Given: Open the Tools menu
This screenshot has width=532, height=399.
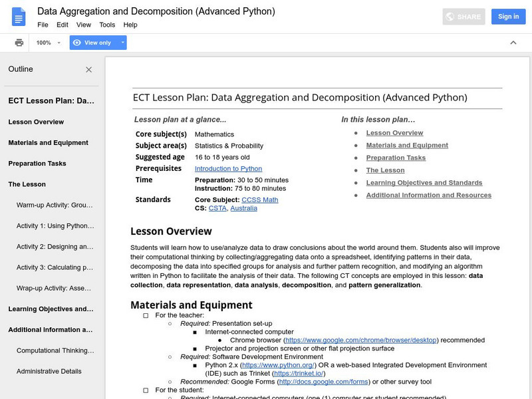Looking at the screenshot, I should pos(107,25).
